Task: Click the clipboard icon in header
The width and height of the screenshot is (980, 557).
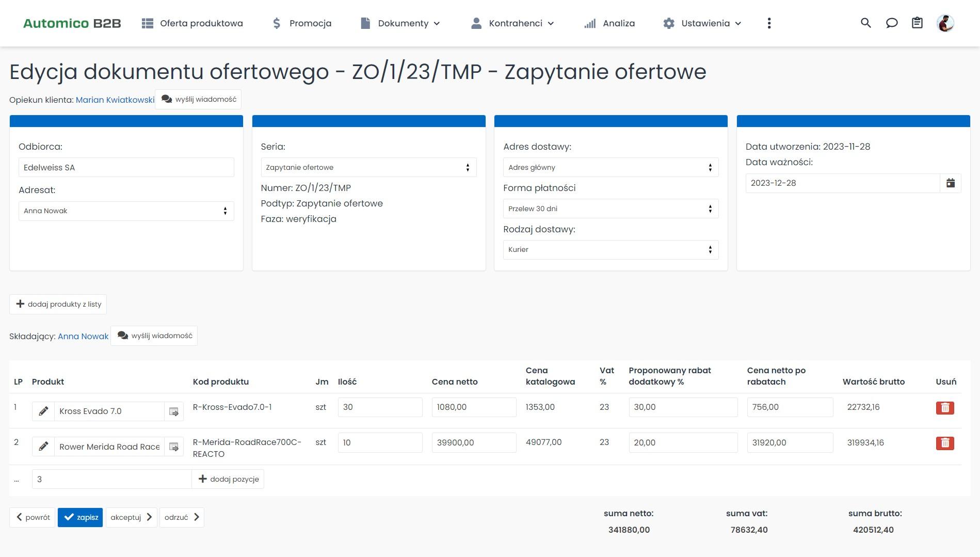Action: pos(917,23)
